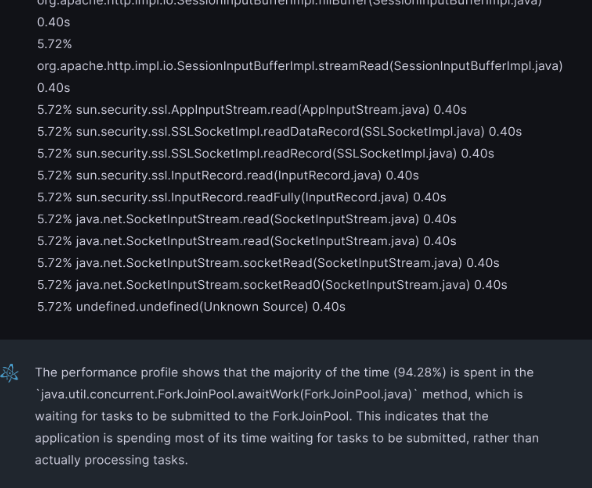Click the SSLSocketImpl.readRecord stack frame
Image resolution: width=592 pixels, height=488 pixels.
click(x=265, y=154)
